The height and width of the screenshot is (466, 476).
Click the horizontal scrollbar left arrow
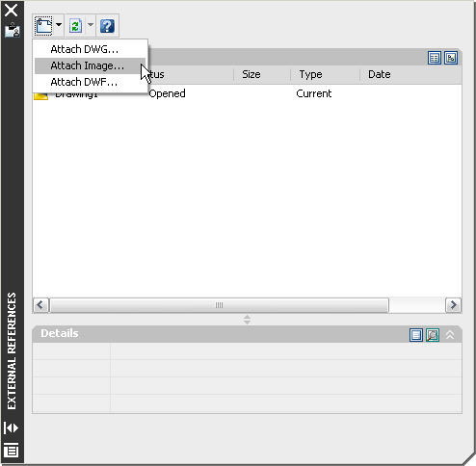coord(40,305)
